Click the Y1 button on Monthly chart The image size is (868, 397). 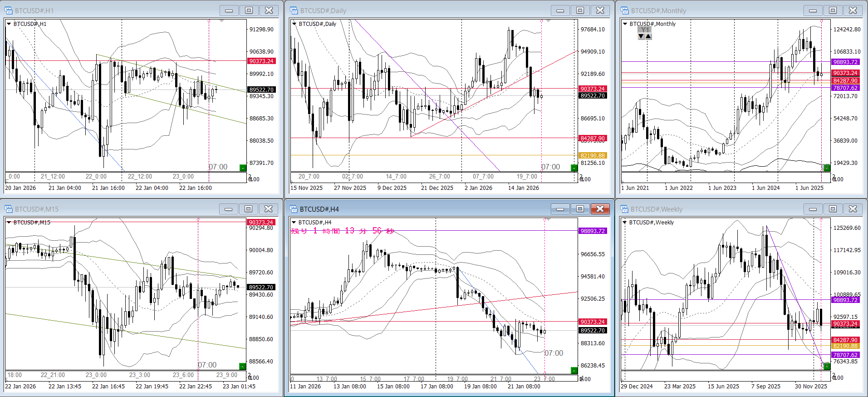[x=644, y=30]
